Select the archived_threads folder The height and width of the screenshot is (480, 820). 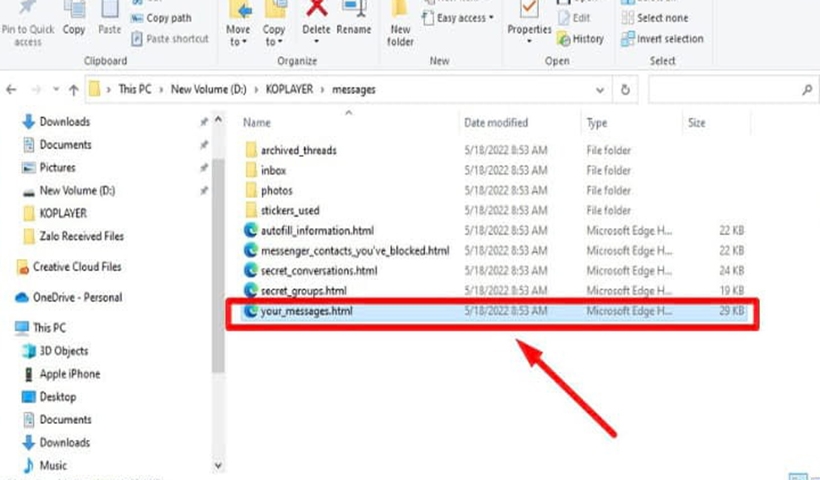[x=299, y=151]
